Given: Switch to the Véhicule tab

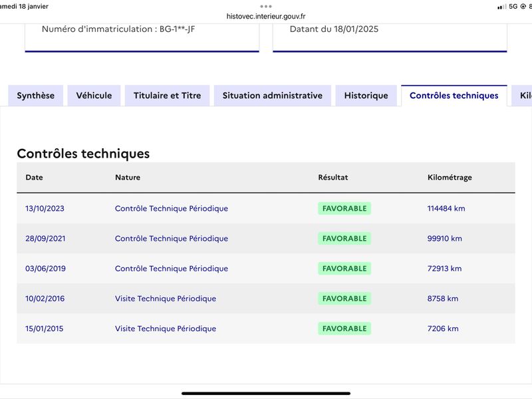Looking at the screenshot, I should [94, 96].
